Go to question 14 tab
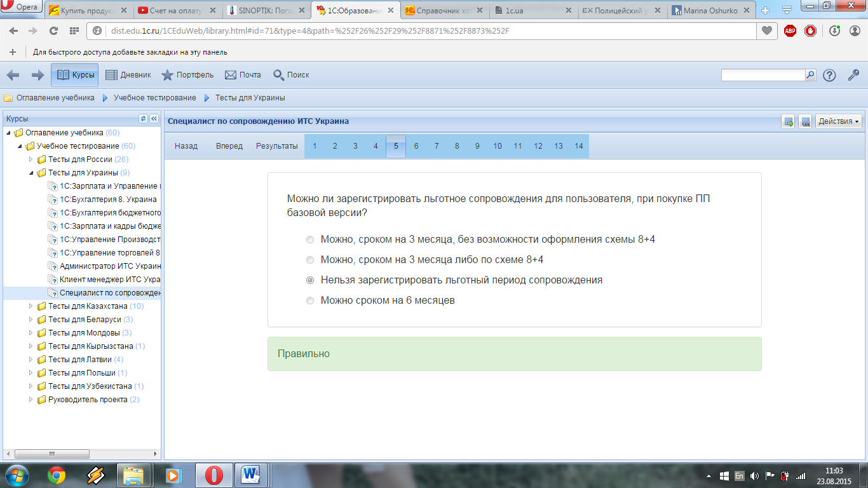Viewport: 868px width, 488px height. pyautogui.click(x=579, y=146)
